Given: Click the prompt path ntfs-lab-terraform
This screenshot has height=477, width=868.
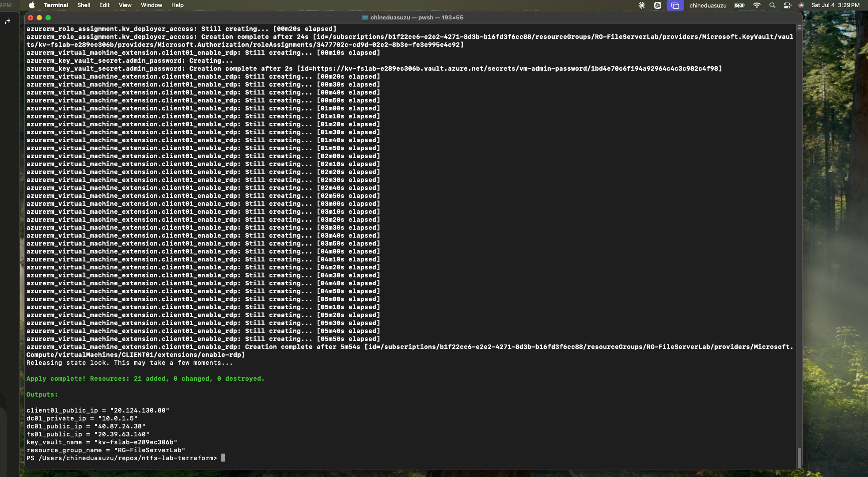Looking at the screenshot, I should [x=177, y=458].
